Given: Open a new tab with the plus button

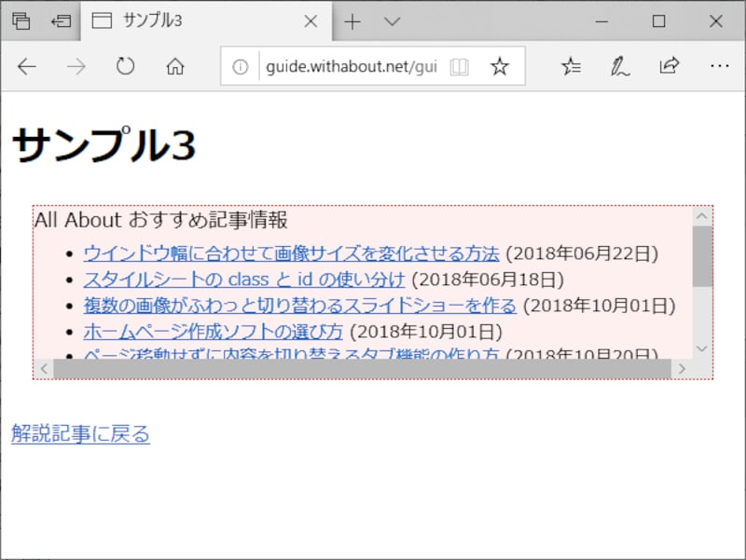Looking at the screenshot, I should 352,20.
